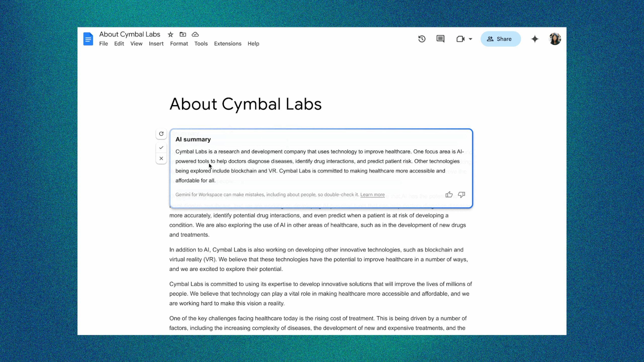644x362 pixels.
Task: Click the Gemini AI sparkle icon
Action: pos(535,39)
